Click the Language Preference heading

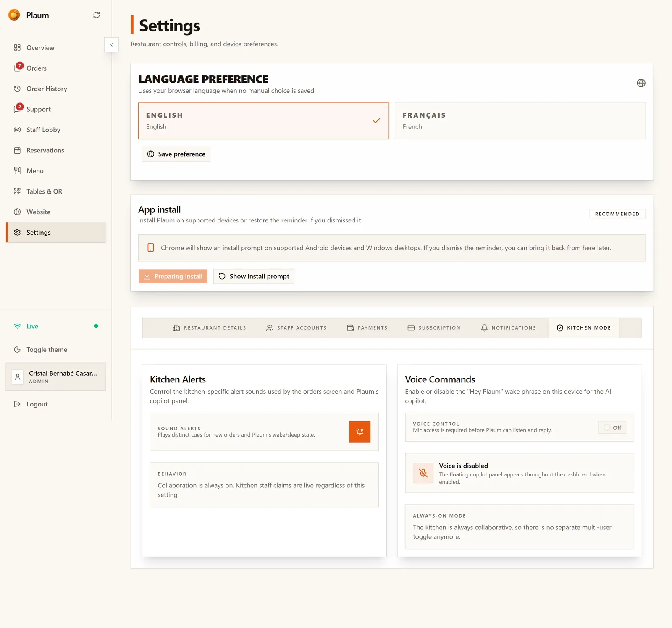point(203,79)
